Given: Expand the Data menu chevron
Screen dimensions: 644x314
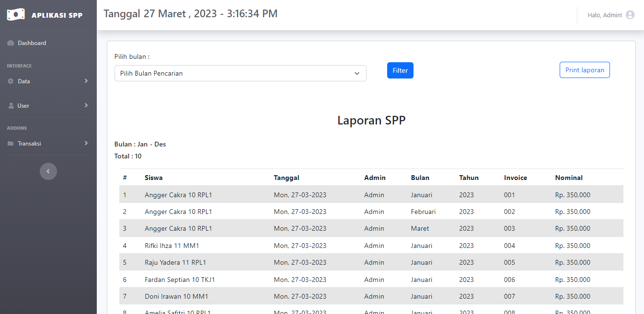Looking at the screenshot, I should click(x=86, y=81).
